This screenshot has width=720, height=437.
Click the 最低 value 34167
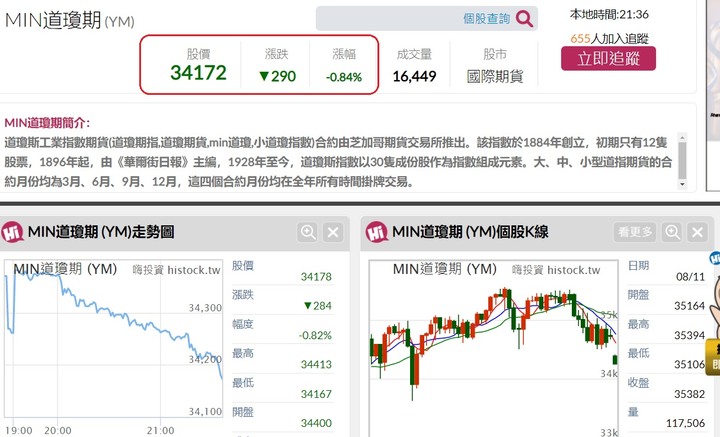tap(316, 394)
